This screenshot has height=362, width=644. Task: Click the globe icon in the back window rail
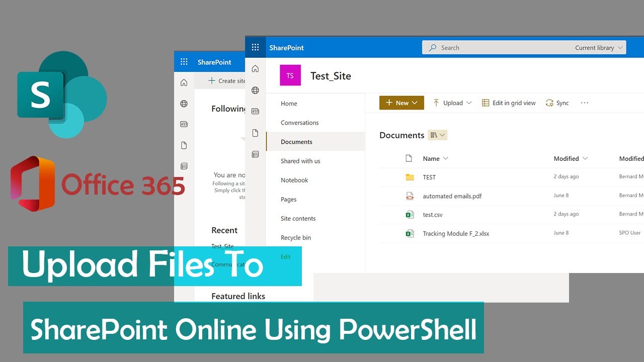(184, 104)
